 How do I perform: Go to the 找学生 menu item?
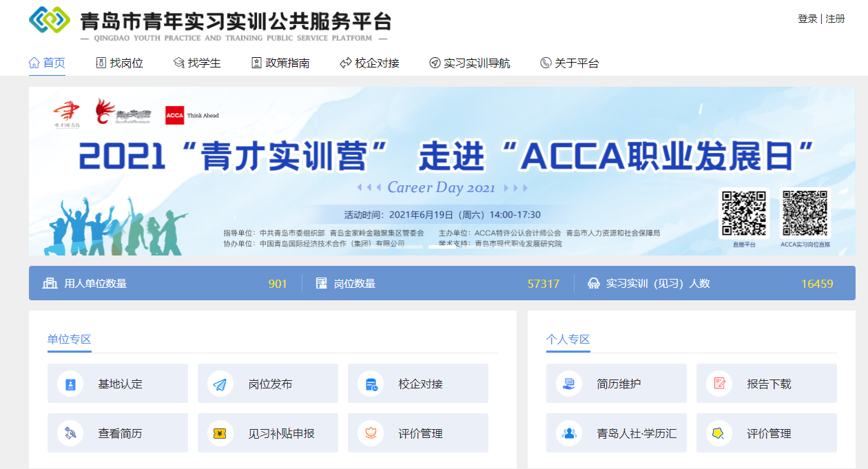point(197,63)
